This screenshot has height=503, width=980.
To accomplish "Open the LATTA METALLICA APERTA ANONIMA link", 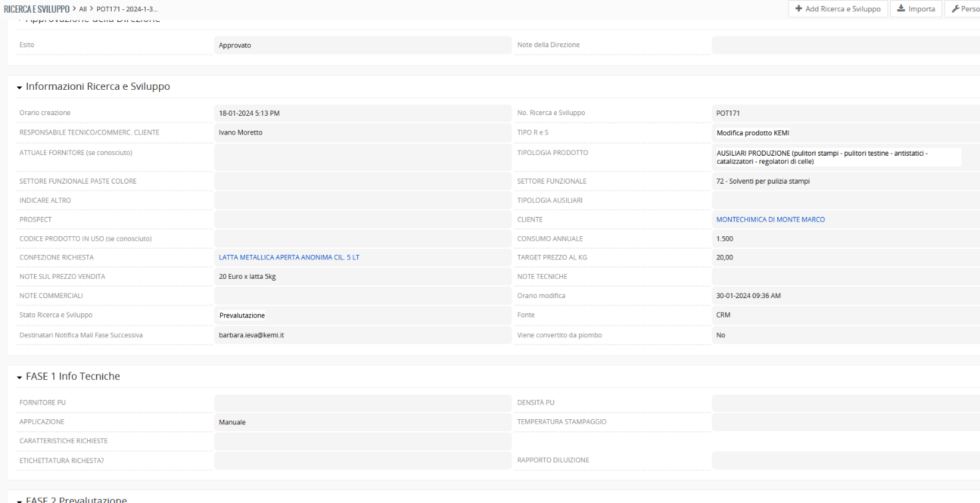I will pos(289,257).
